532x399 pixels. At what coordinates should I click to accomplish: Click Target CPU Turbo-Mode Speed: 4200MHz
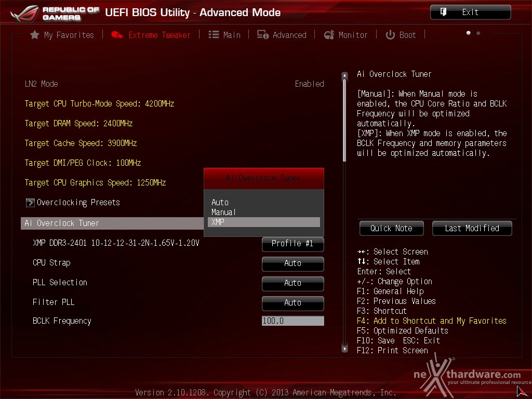(99, 104)
